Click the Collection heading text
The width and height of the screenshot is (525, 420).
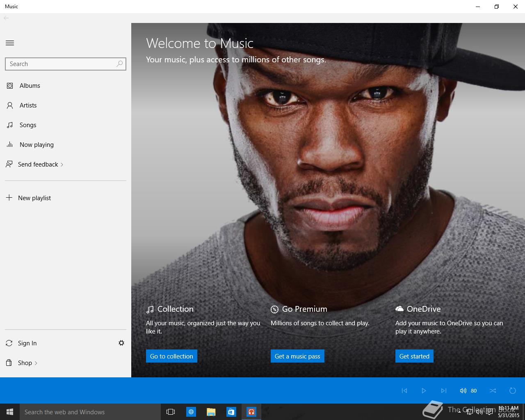(x=176, y=309)
